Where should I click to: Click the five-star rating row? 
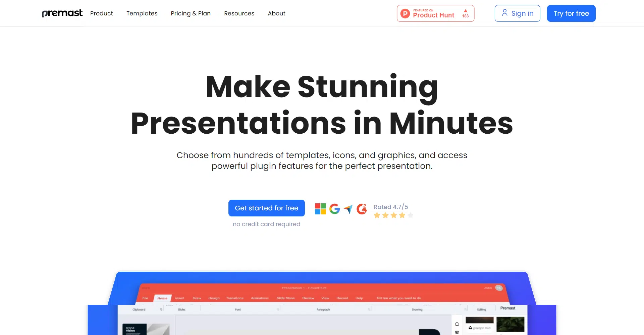coord(393,215)
